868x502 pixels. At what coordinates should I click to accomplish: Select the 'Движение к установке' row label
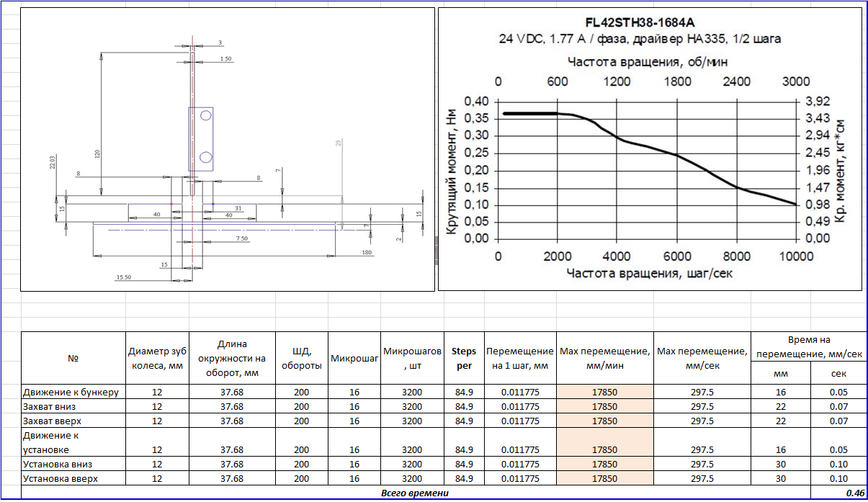(73, 442)
